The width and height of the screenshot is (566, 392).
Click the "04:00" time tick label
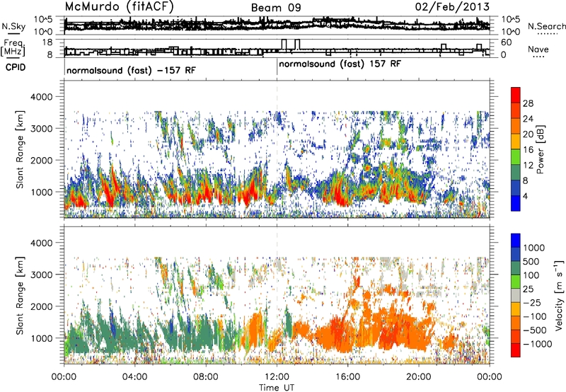[x=134, y=377]
